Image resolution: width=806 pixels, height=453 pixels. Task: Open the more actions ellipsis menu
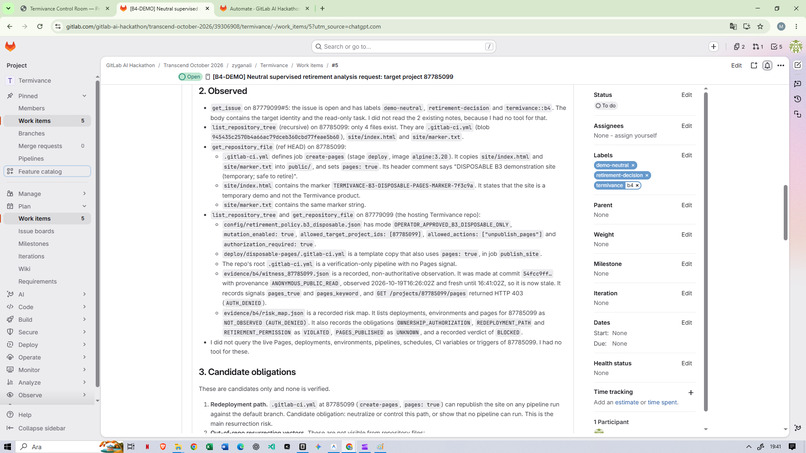point(781,65)
